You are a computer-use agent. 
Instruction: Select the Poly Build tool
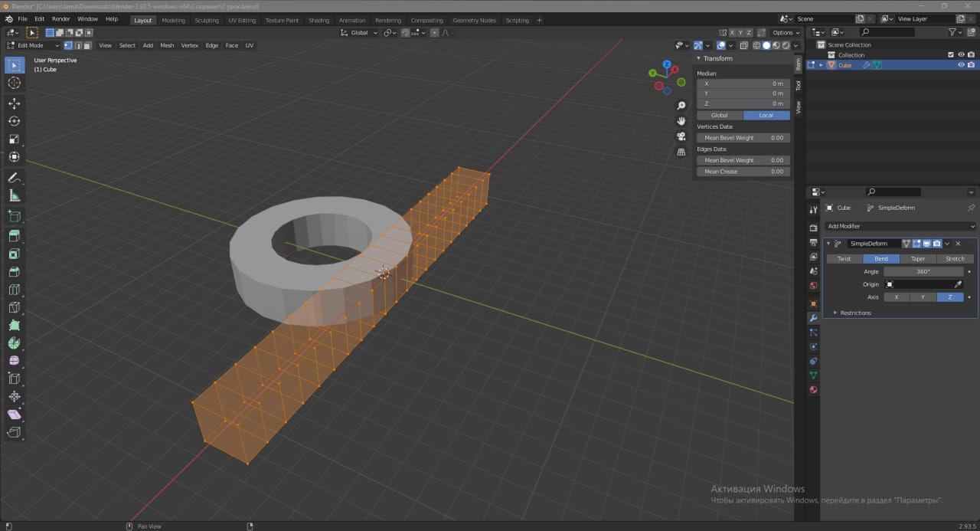coord(14,326)
